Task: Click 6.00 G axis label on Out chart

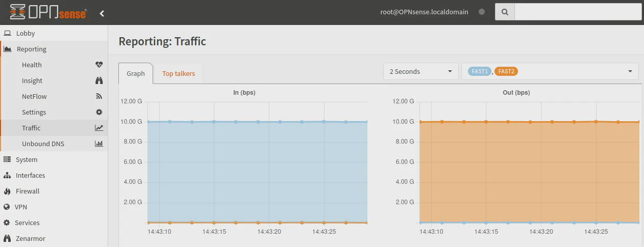Action: pyautogui.click(x=405, y=162)
